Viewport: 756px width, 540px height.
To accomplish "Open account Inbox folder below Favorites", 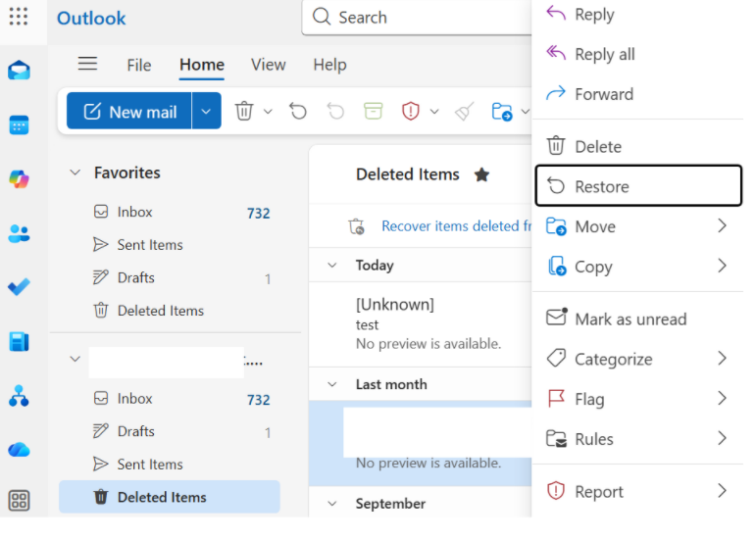I will click(170, 399).
